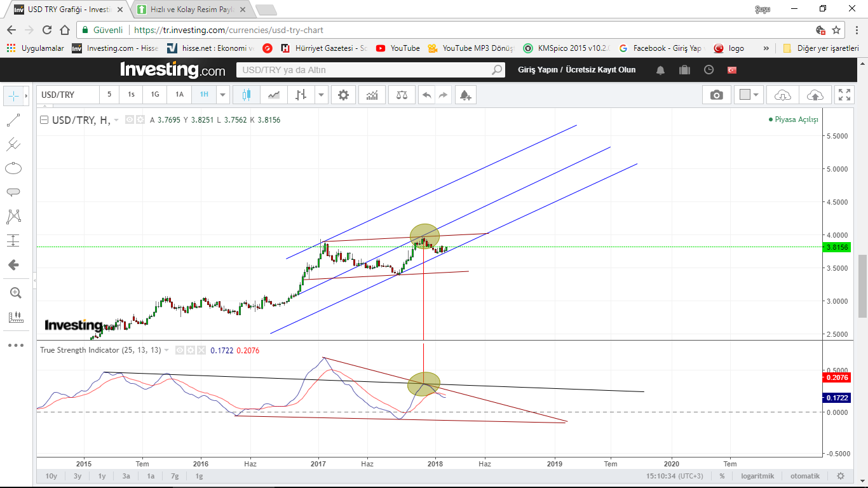This screenshot has height=488, width=868.
Task: Toggle visibility of True Strength Indicator
Action: [180, 350]
